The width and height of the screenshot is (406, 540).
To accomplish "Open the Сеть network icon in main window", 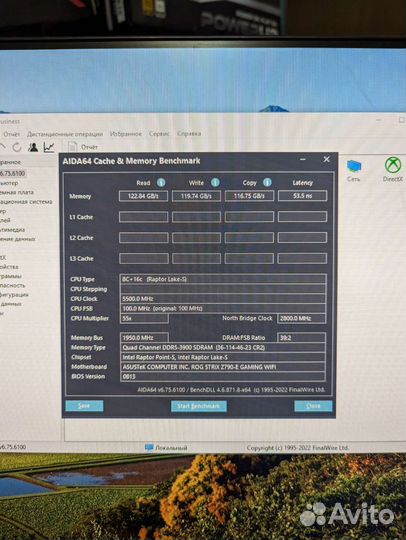I will tap(354, 167).
